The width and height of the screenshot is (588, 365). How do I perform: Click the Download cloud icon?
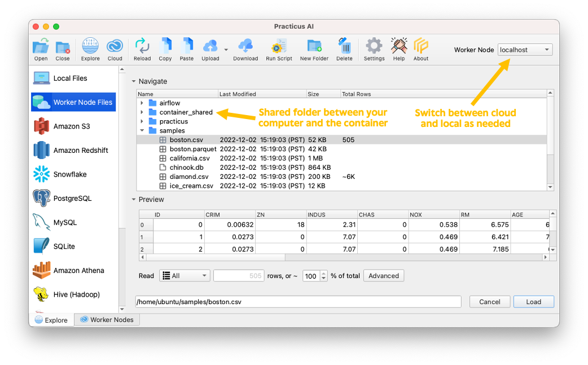(245, 47)
